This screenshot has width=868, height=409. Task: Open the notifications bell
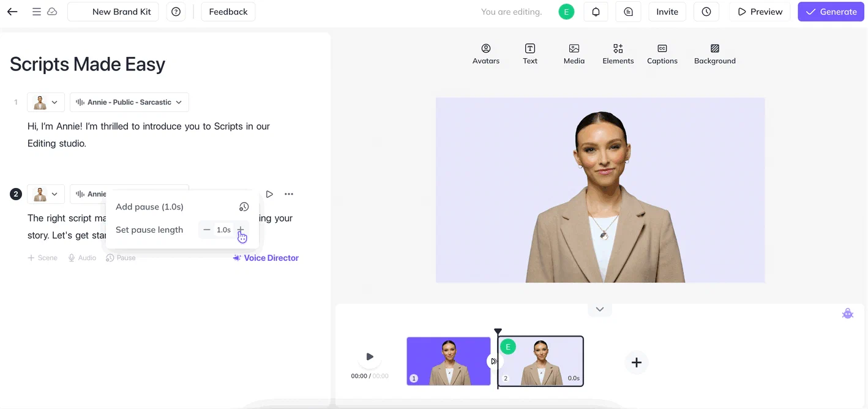click(x=596, y=12)
